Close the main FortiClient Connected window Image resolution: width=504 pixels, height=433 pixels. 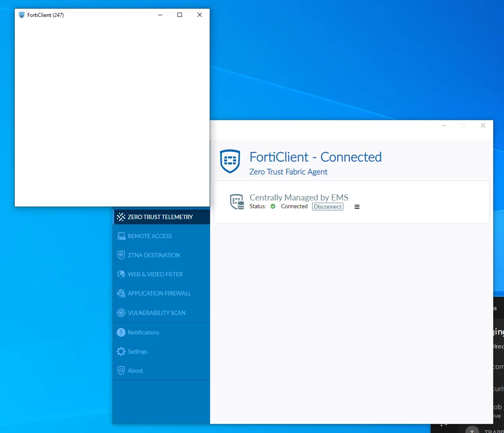click(x=483, y=125)
